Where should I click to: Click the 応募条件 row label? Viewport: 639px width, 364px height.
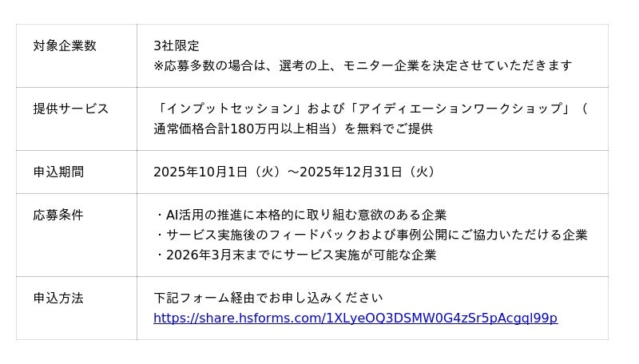[58, 216]
